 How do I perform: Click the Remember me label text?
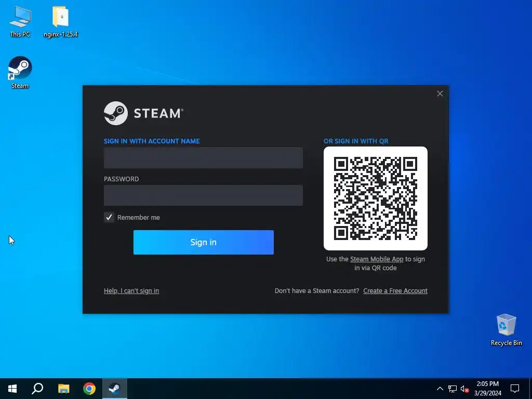138,218
